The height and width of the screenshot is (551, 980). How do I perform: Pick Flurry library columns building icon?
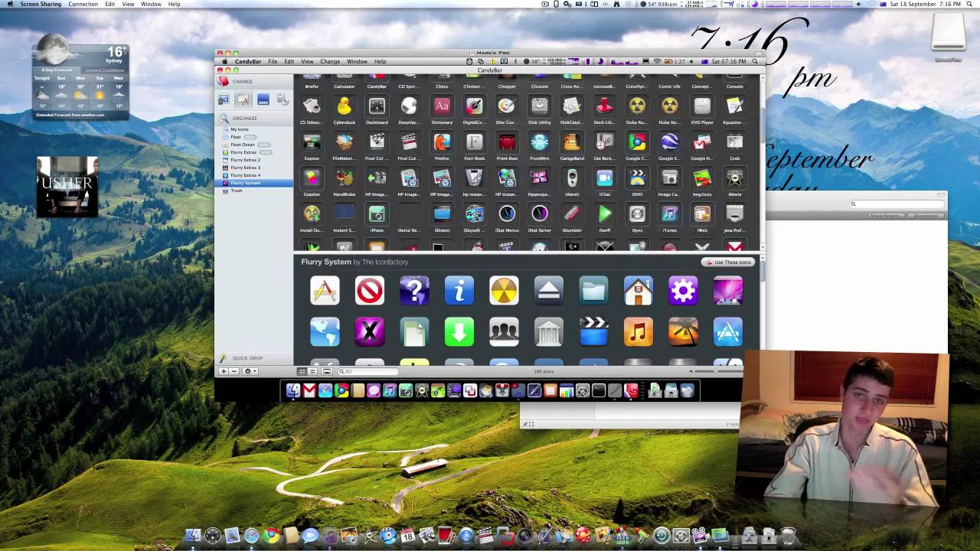(x=549, y=332)
